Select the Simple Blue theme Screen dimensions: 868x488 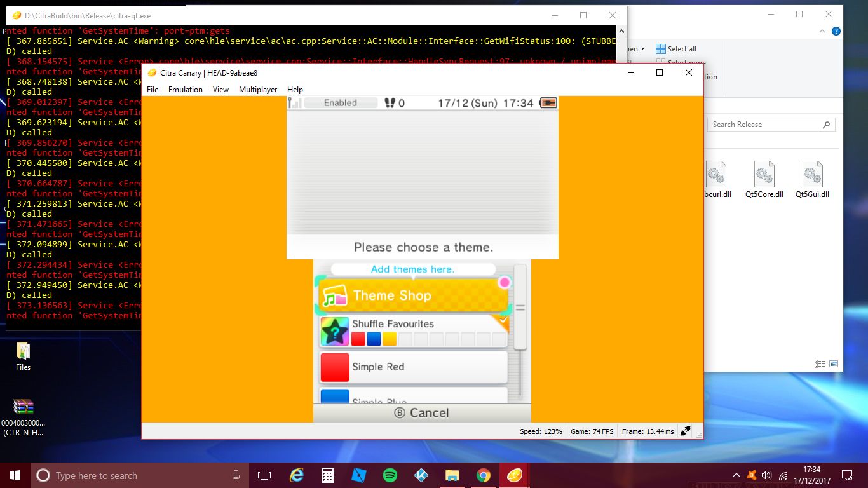pos(413,395)
